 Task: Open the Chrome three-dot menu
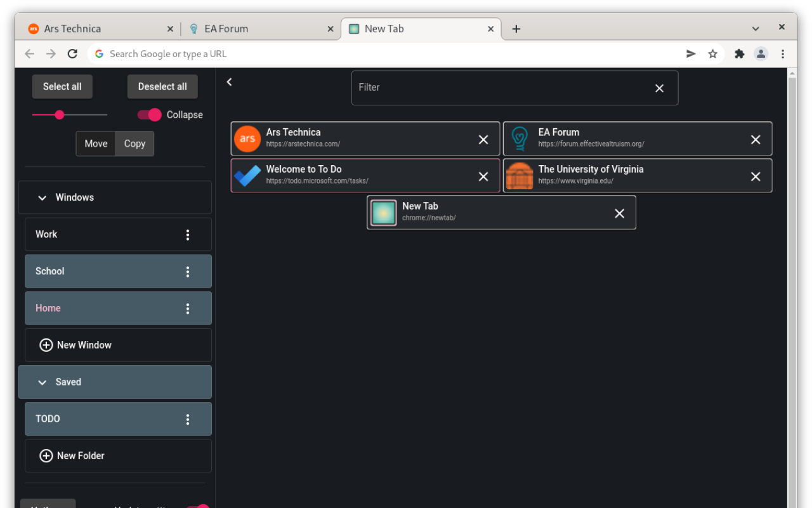(x=783, y=54)
